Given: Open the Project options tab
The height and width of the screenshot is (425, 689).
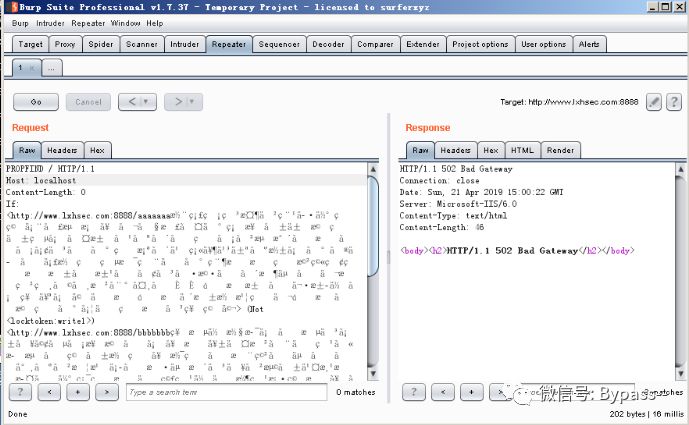Looking at the screenshot, I should click(x=480, y=44).
